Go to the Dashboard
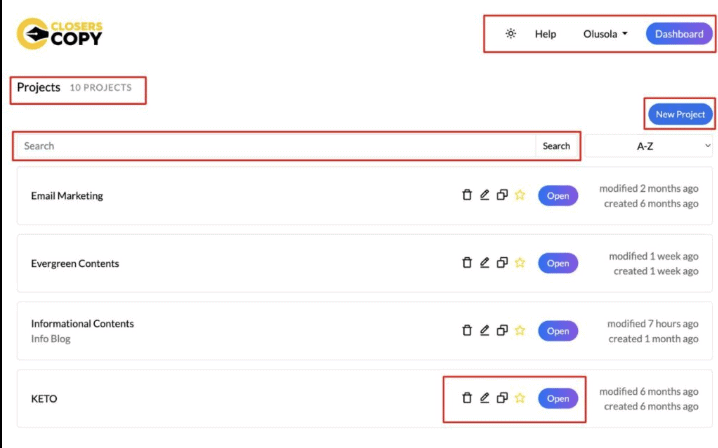The height and width of the screenshot is (448, 718). (x=679, y=34)
